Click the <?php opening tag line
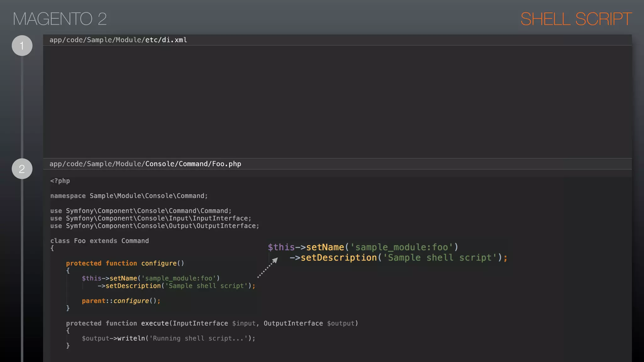Screen dimensions: 644x362 click(60, 181)
